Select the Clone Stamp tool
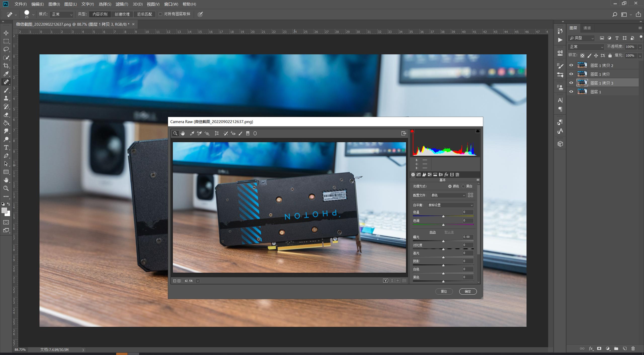The image size is (644, 355). click(x=6, y=98)
